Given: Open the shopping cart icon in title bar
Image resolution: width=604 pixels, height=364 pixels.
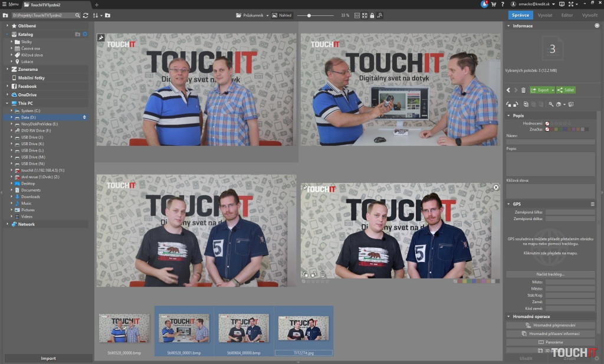Looking at the screenshot, I should click(x=493, y=4).
